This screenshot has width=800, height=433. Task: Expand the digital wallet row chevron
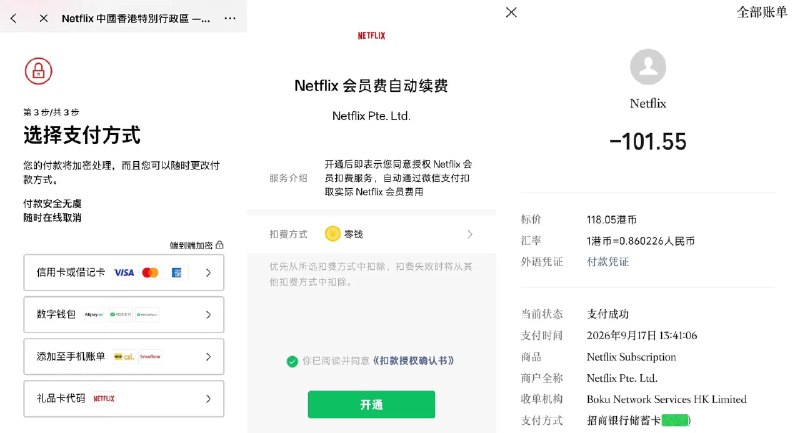208,315
